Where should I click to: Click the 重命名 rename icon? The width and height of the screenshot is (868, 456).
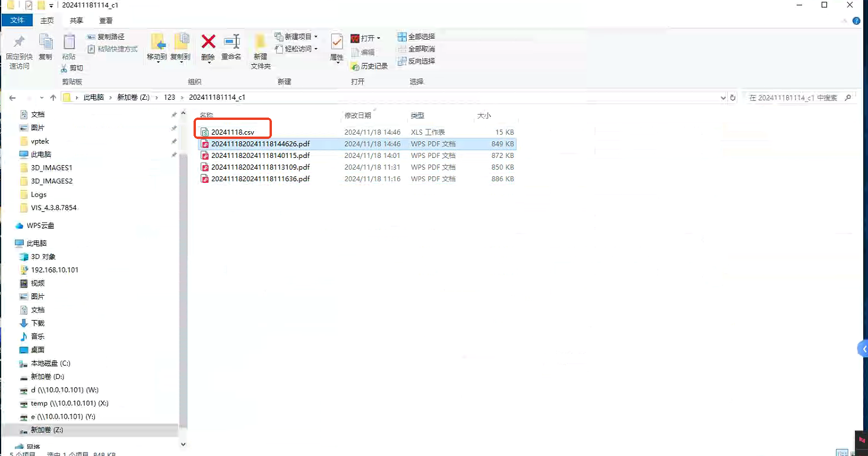point(232,42)
